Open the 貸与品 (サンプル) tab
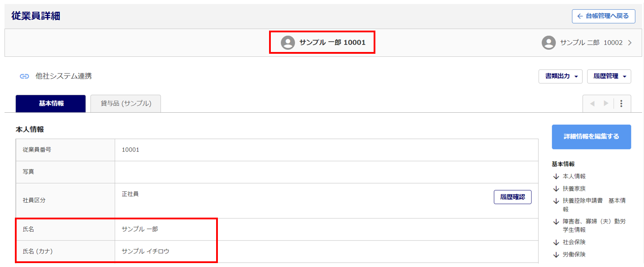The height and width of the screenshot is (267, 644). pos(126,104)
